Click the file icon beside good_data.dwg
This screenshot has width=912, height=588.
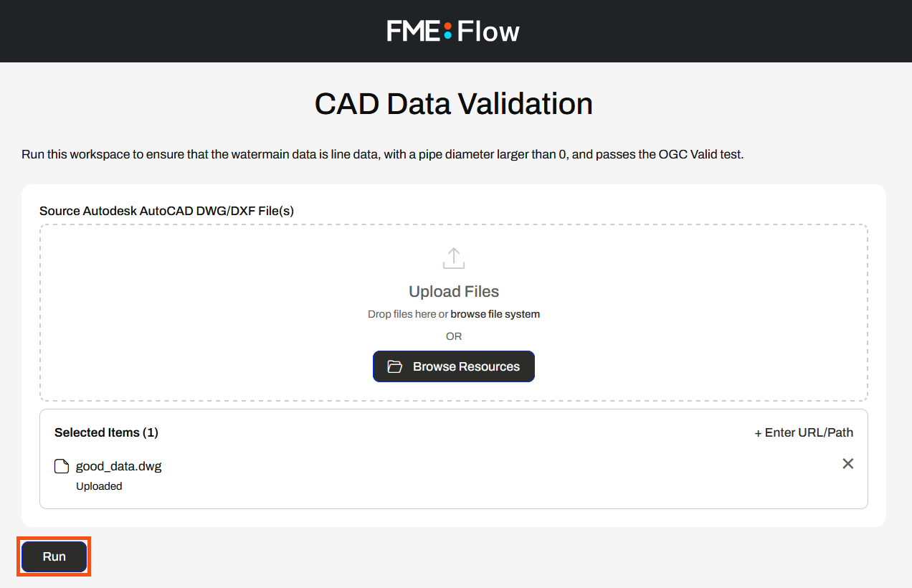[62, 466]
